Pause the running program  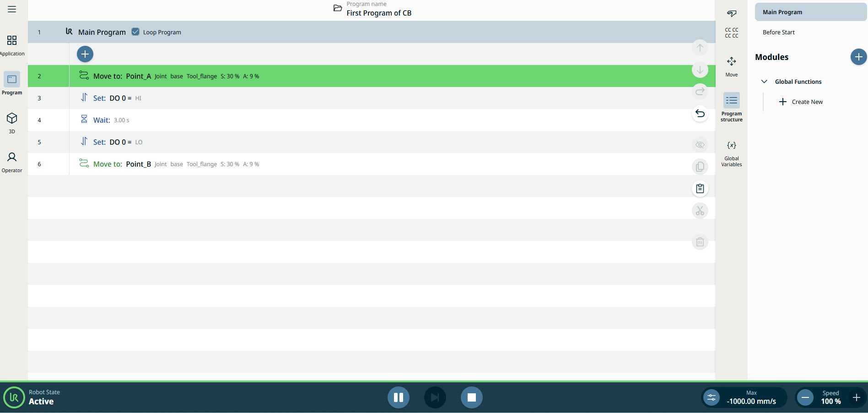399,397
